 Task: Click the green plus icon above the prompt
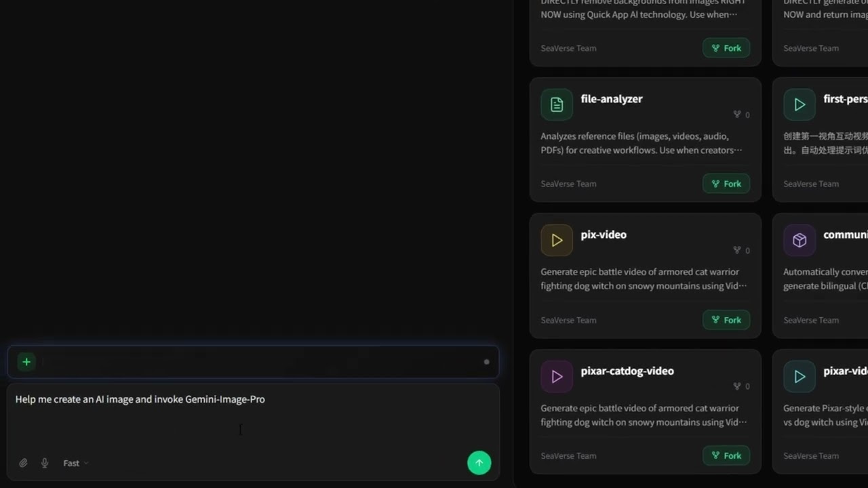[26, 362]
